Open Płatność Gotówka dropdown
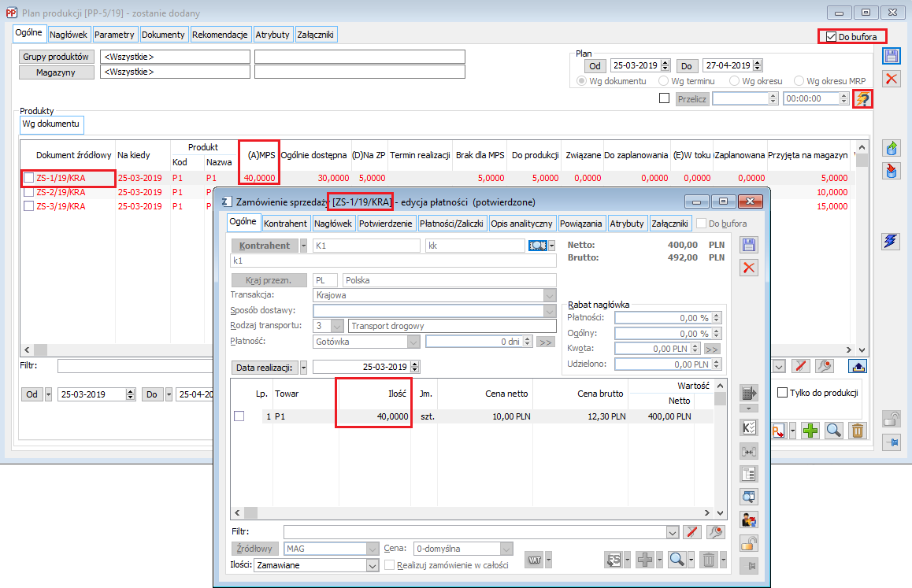 (x=413, y=342)
